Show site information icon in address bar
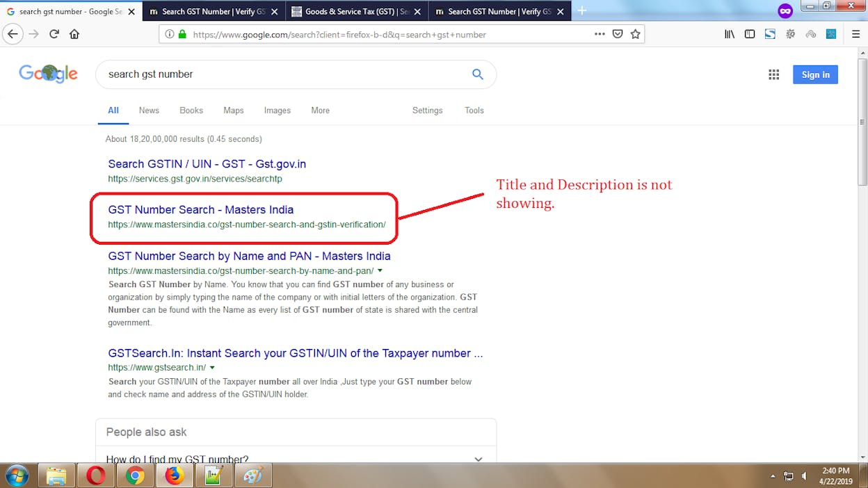 coord(170,34)
